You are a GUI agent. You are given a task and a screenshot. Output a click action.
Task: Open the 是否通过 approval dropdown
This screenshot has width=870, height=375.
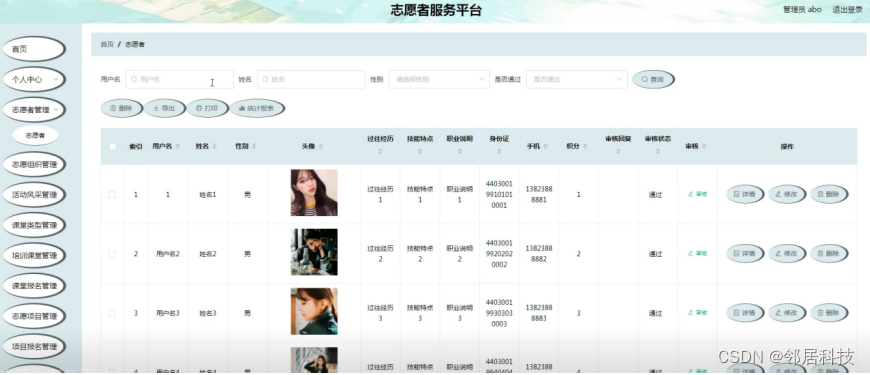pyautogui.click(x=576, y=79)
